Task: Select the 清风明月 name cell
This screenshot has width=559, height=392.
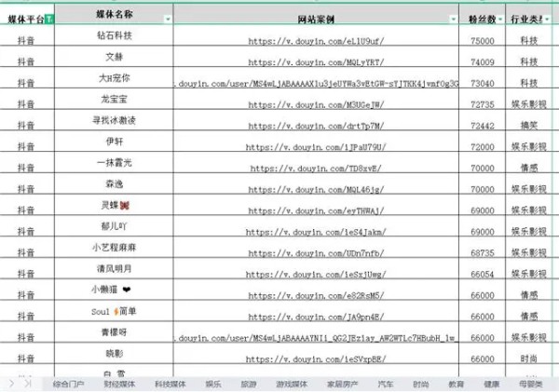Action: click(x=114, y=268)
